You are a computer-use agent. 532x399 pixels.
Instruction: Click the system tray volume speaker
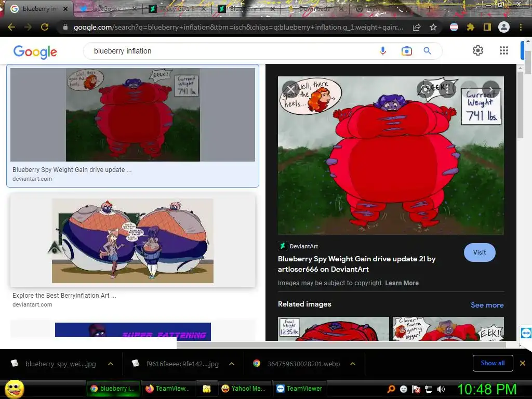(441, 389)
